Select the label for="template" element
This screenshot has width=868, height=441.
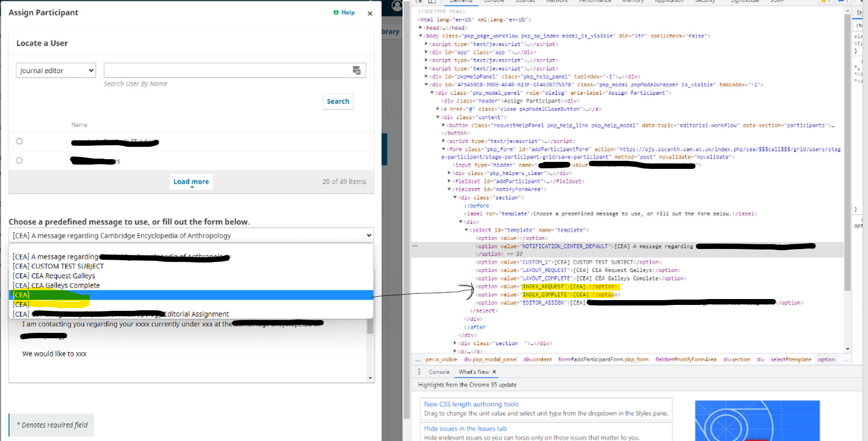tap(610, 214)
